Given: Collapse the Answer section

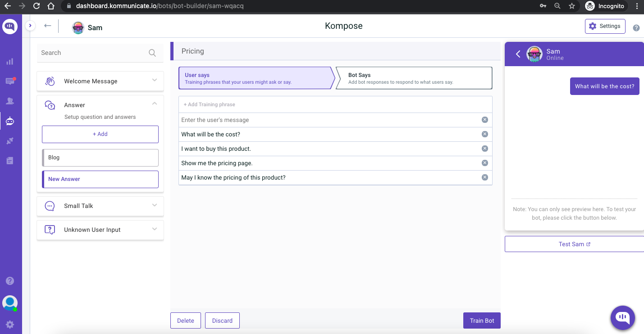Looking at the screenshot, I should [x=155, y=103].
